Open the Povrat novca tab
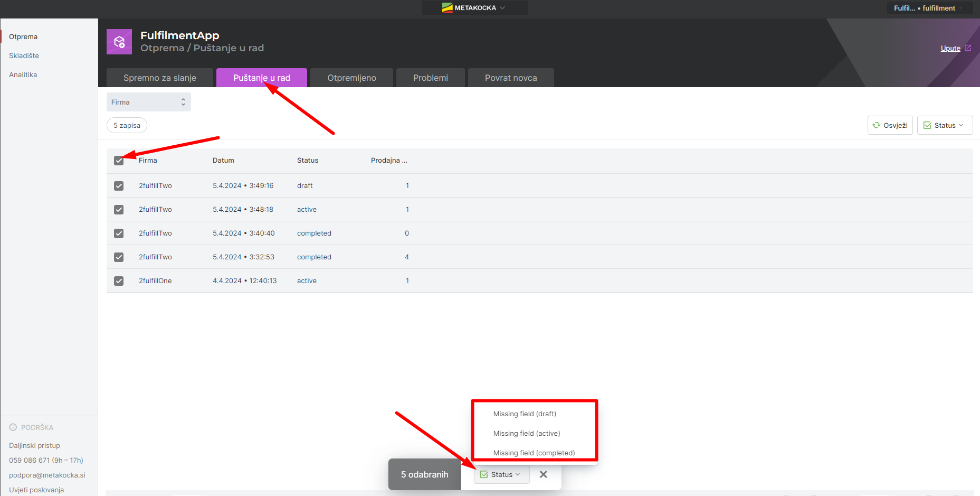980x496 pixels. click(511, 78)
